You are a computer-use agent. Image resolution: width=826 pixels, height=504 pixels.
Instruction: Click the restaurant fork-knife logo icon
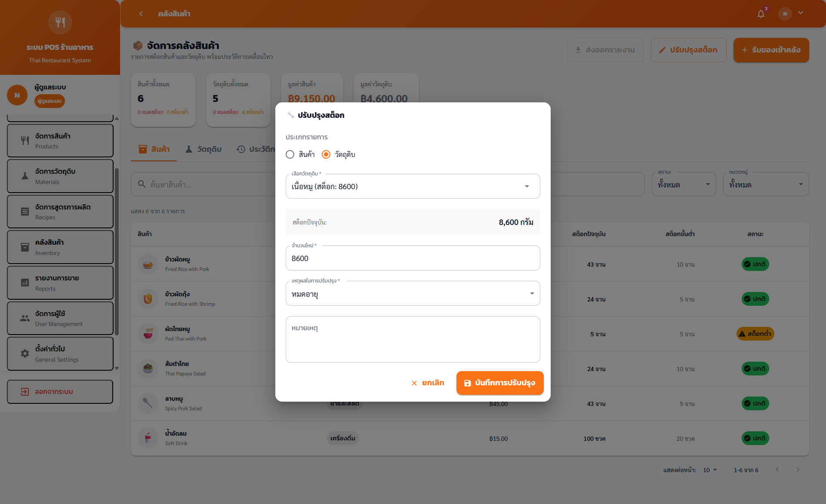point(60,22)
